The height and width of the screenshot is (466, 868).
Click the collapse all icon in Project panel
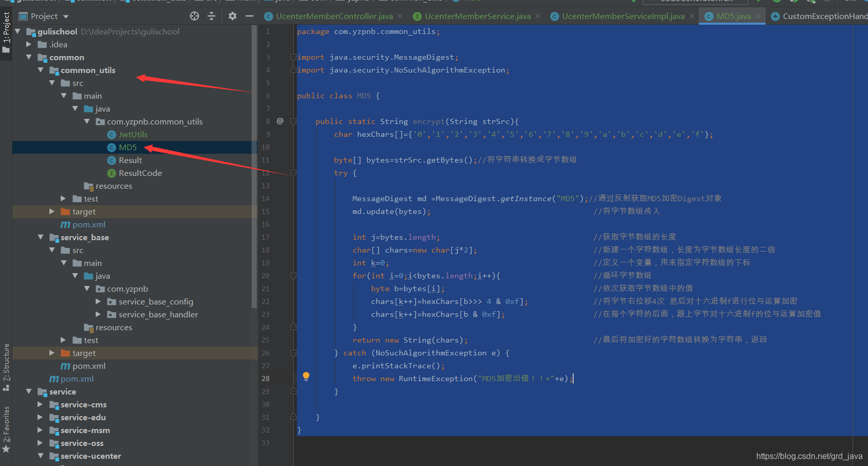(x=211, y=16)
